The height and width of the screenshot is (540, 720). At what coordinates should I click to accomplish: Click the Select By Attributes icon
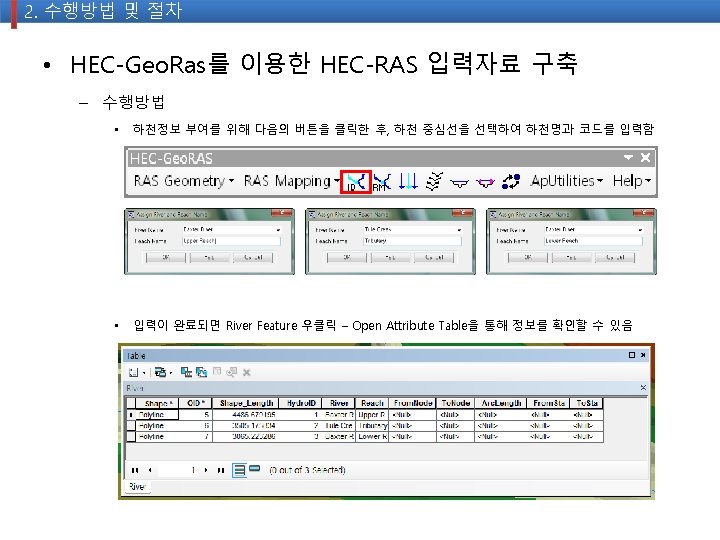pyautogui.click(x=186, y=372)
